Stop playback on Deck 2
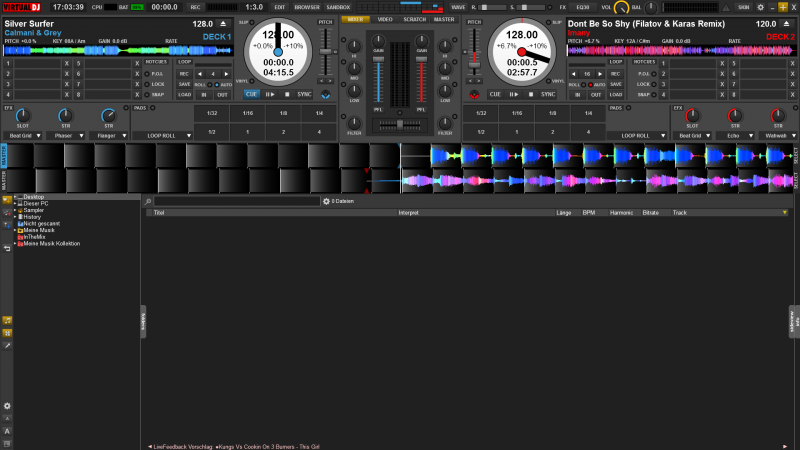 [531, 94]
